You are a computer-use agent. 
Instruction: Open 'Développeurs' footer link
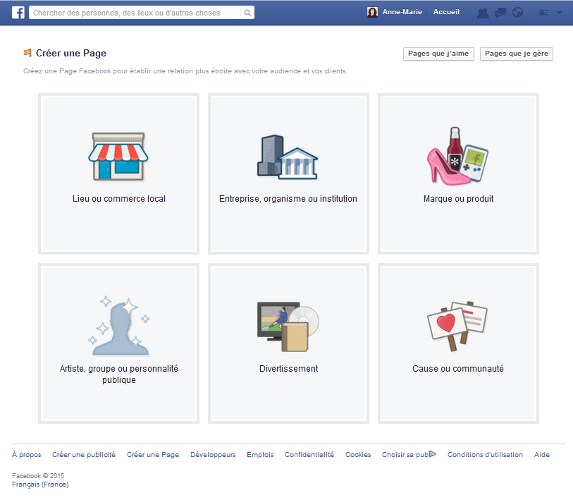click(x=213, y=454)
